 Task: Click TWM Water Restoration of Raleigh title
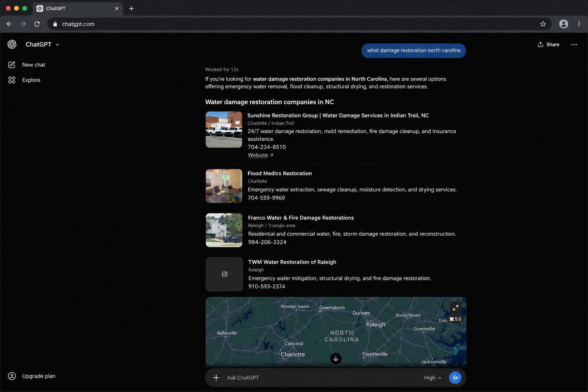click(x=292, y=262)
